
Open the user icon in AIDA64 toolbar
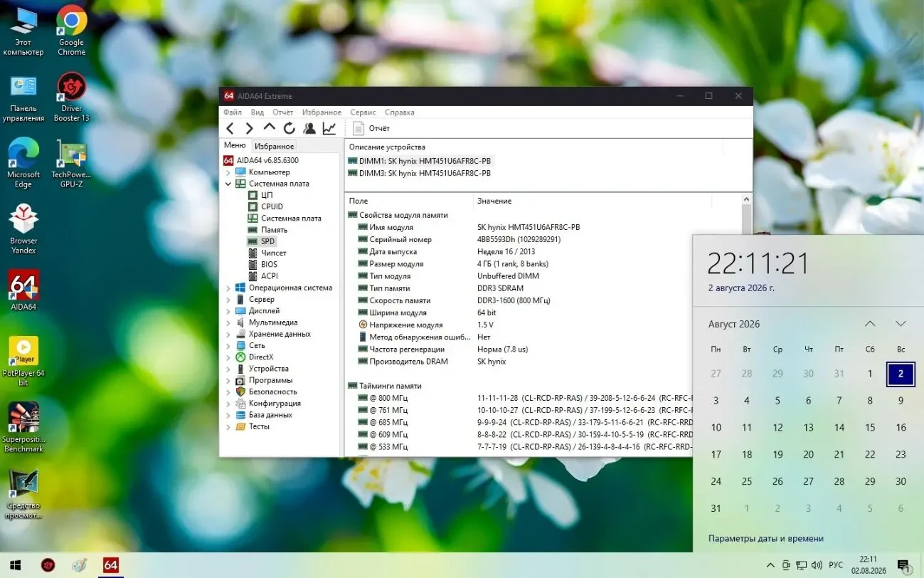click(309, 128)
